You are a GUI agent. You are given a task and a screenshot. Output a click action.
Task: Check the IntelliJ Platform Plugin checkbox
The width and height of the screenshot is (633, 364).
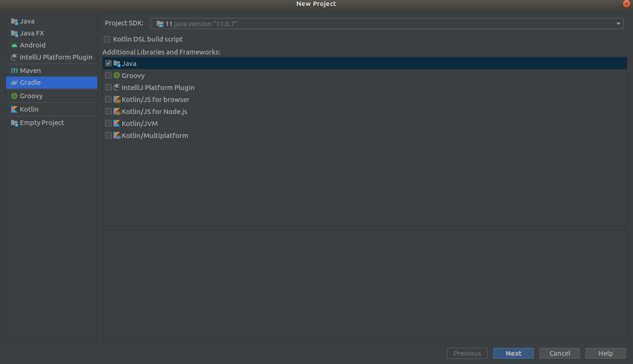[x=108, y=88]
